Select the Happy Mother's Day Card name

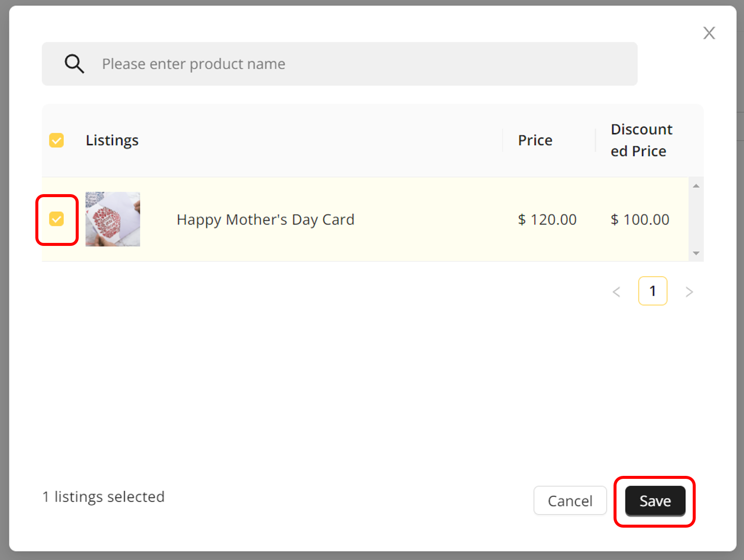pos(265,220)
